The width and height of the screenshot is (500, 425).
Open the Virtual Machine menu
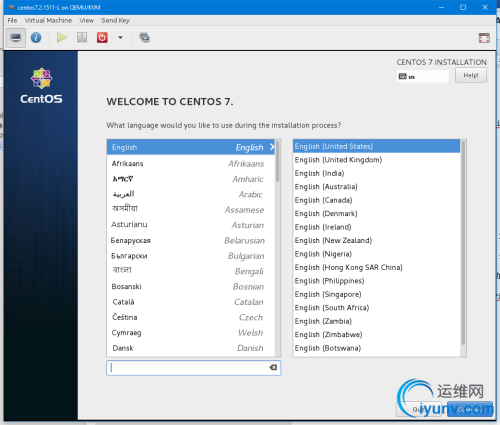click(48, 20)
